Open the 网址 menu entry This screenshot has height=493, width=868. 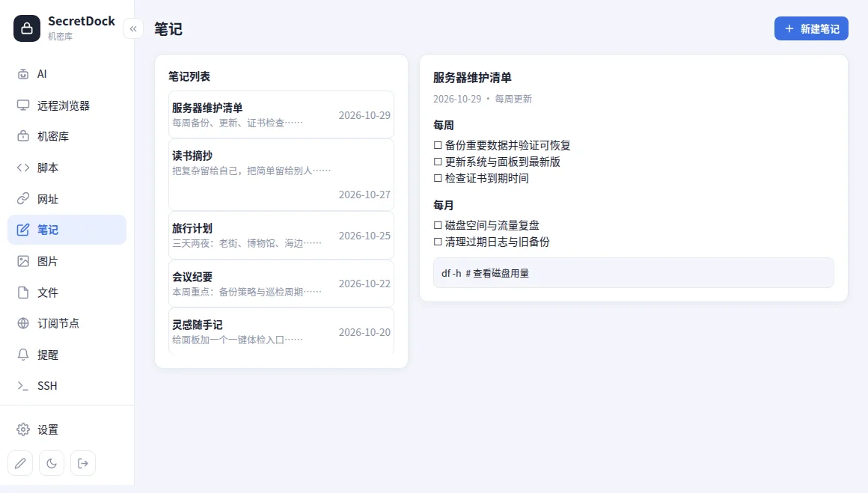coord(67,199)
